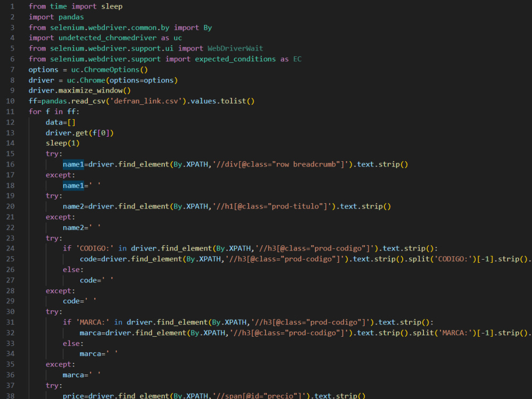532x399 pixels.
Task: Click 'expected_conditions' on line 6
Action: 235,59
